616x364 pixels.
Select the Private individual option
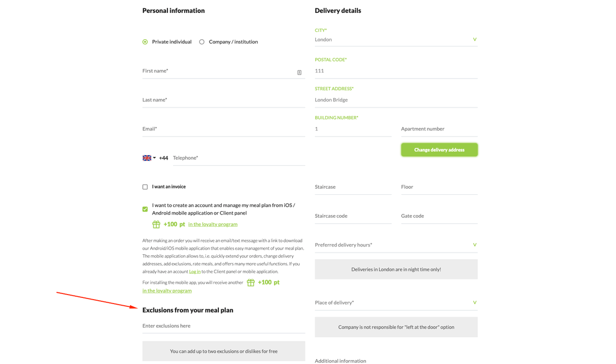(145, 42)
